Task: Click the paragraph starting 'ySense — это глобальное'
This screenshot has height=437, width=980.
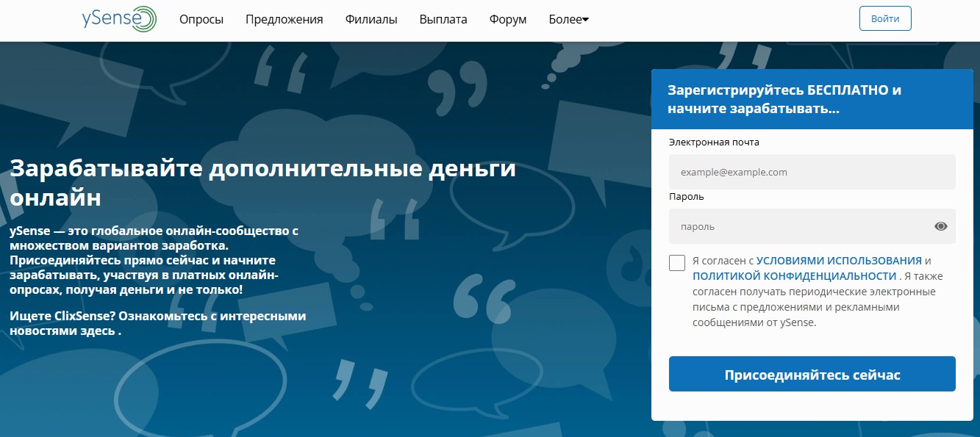Action: click(154, 260)
